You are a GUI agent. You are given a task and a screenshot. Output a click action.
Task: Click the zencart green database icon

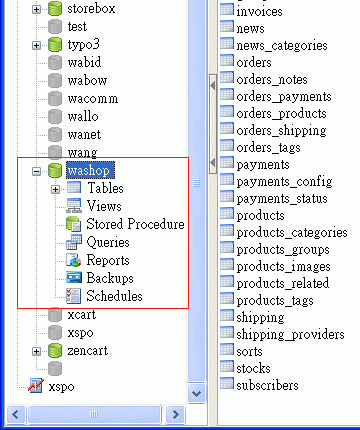[x=55, y=351]
